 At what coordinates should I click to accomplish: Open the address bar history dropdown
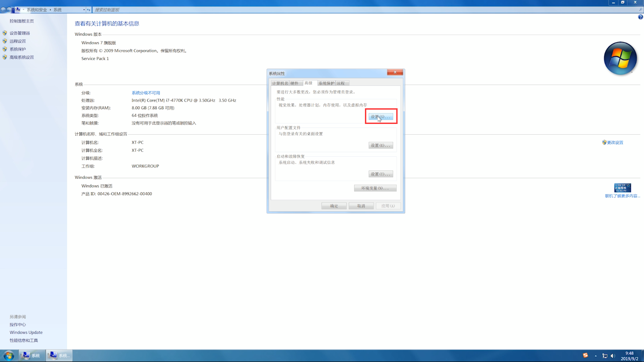84,10
